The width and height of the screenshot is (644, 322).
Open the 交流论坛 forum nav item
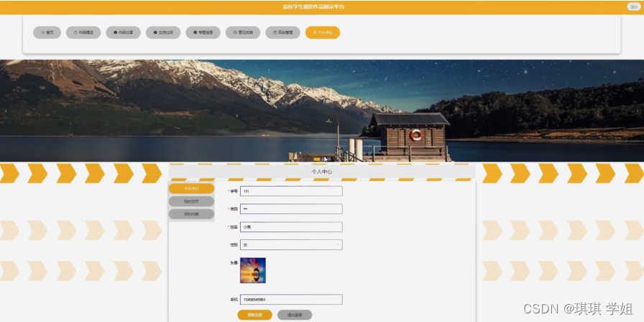click(163, 32)
